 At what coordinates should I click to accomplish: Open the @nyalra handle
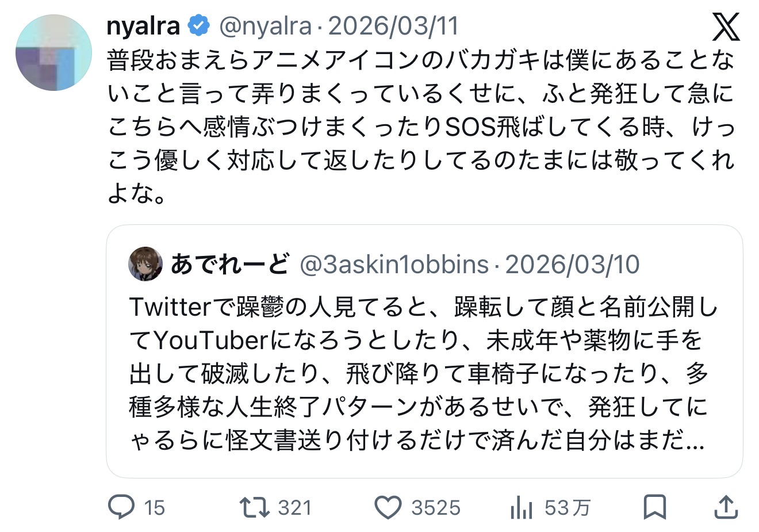(265, 26)
